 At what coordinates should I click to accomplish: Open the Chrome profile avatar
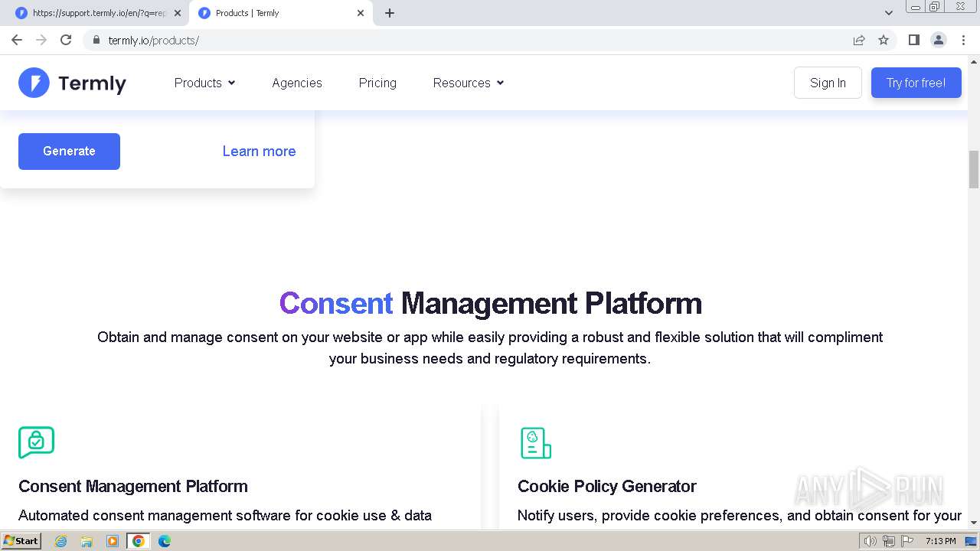tap(939, 40)
